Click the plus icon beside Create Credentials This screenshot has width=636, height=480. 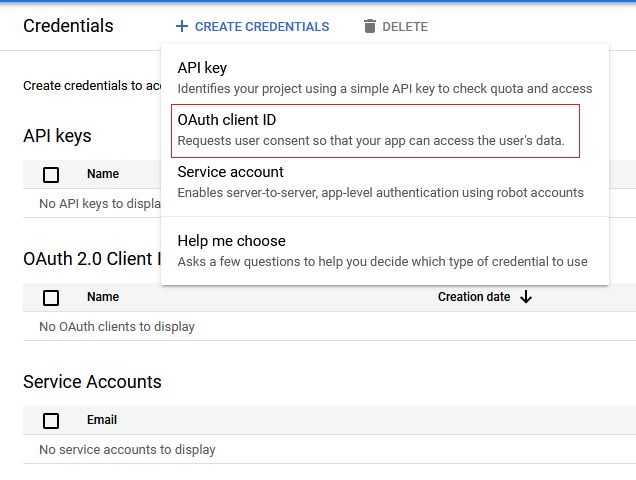click(181, 27)
